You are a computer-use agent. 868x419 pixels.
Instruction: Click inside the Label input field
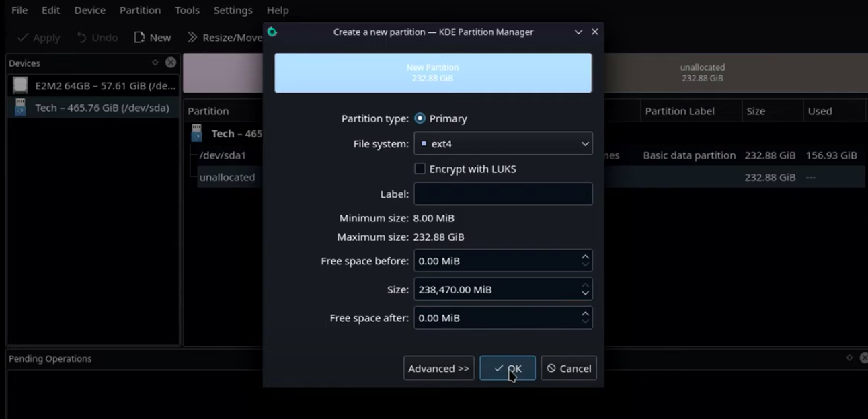503,194
